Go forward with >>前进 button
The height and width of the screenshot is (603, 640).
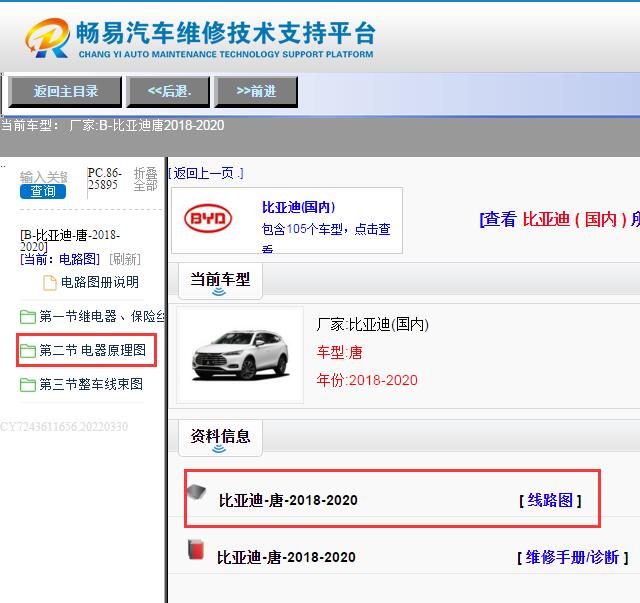256,91
